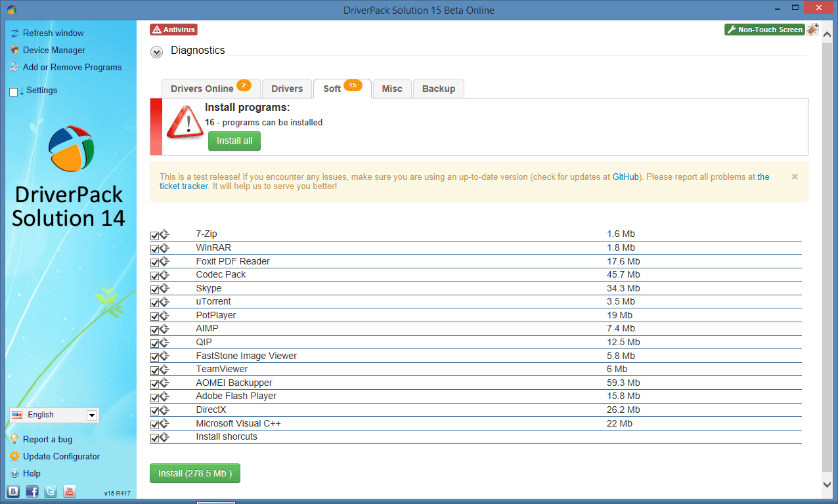Image resolution: width=838 pixels, height=504 pixels.
Task: Click the arrow icon next to AIMP
Action: [165, 329]
